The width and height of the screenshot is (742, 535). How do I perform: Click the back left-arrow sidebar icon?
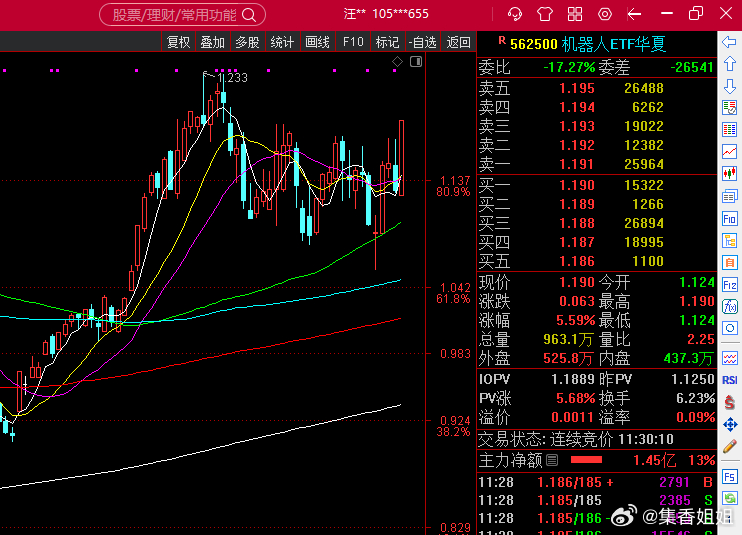coord(729,42)
